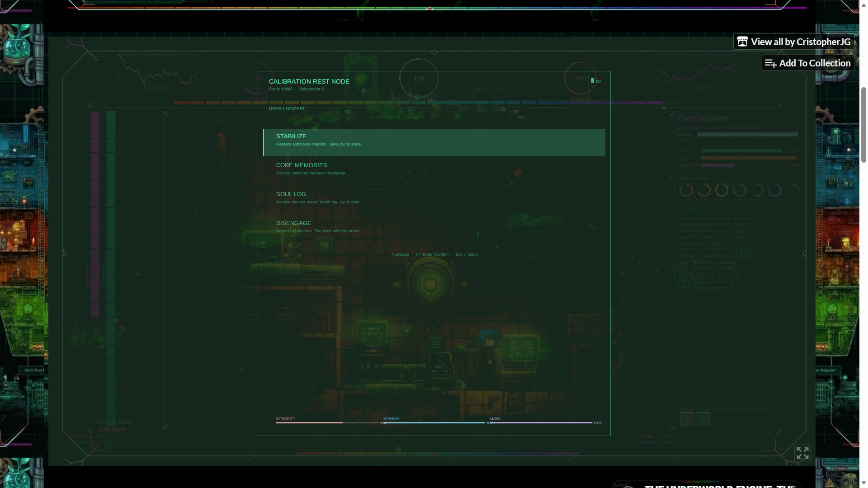Screen dimensions: 868x488
Task: Click the tall magenta Lifeline vertical bar
Action: (95, 214)
